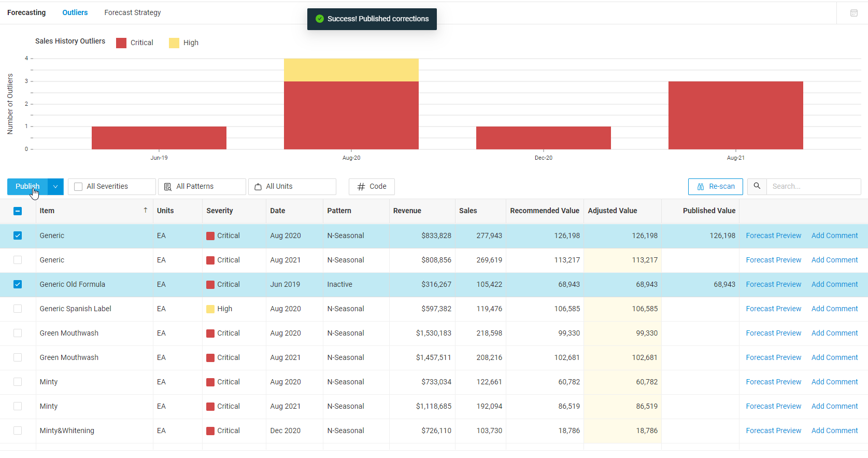The image size is (868, 458).
Task: Add Comment to Minty Aug 2020 row
Action: (835, 382)
